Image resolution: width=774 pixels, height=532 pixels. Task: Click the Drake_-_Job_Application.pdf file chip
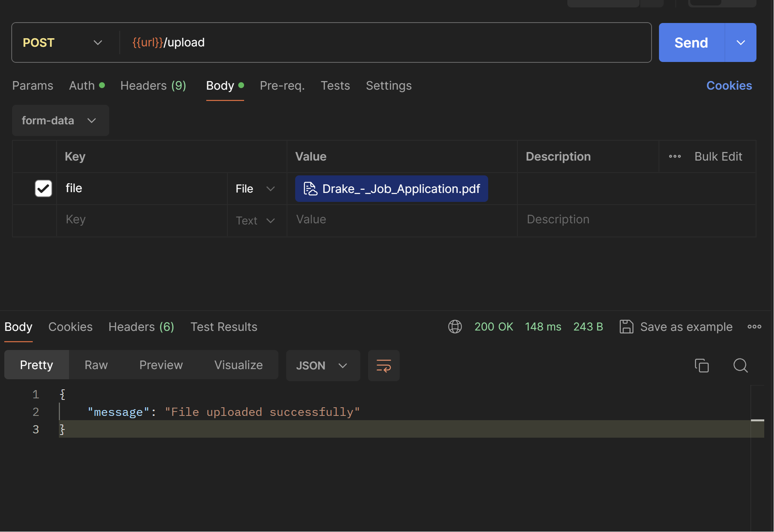point(391,189)
